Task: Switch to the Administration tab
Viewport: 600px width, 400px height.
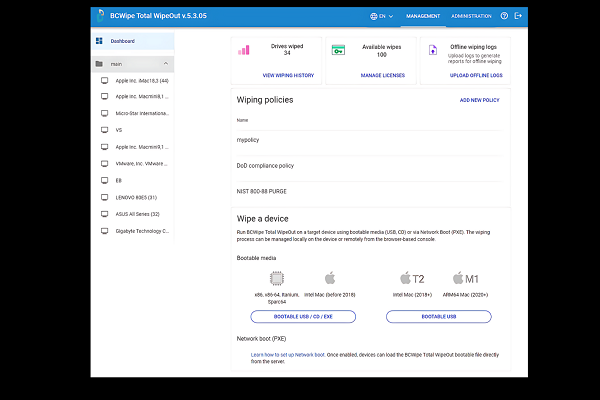Action: tap(471, 16)
